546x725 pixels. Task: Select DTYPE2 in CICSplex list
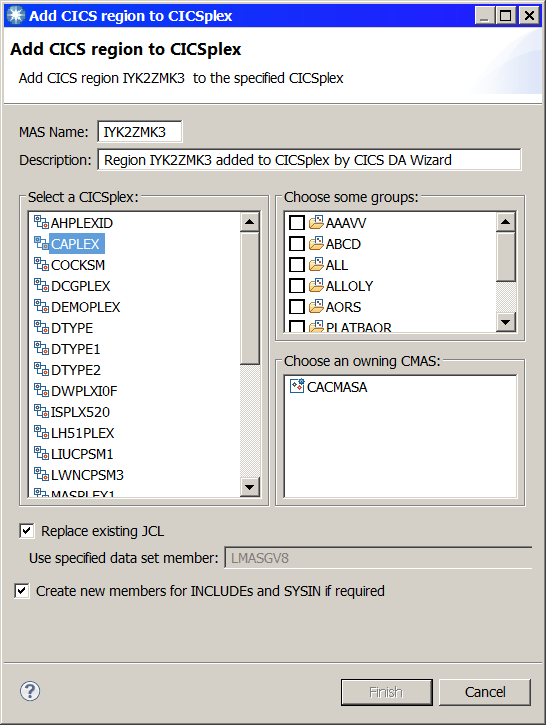coord(76,370)
